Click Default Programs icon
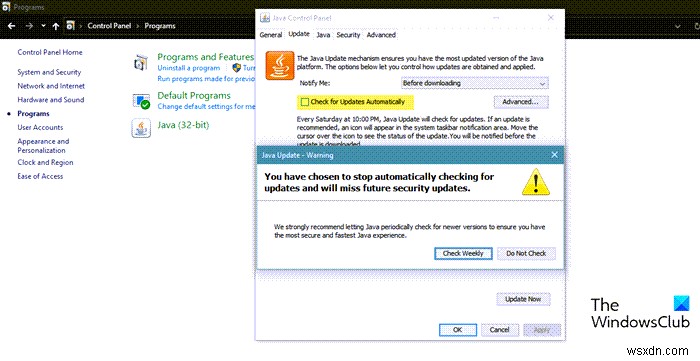This screenshot has width=700, height=361. [141, 101]
